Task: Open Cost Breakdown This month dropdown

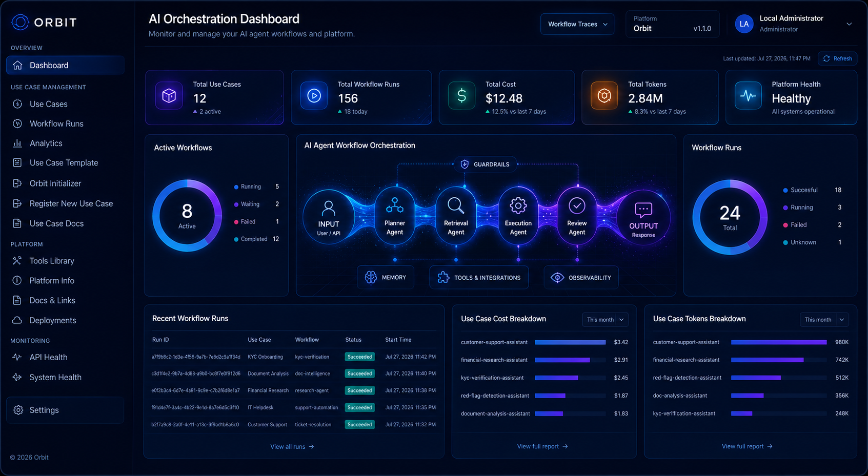Action: [605, 320]
